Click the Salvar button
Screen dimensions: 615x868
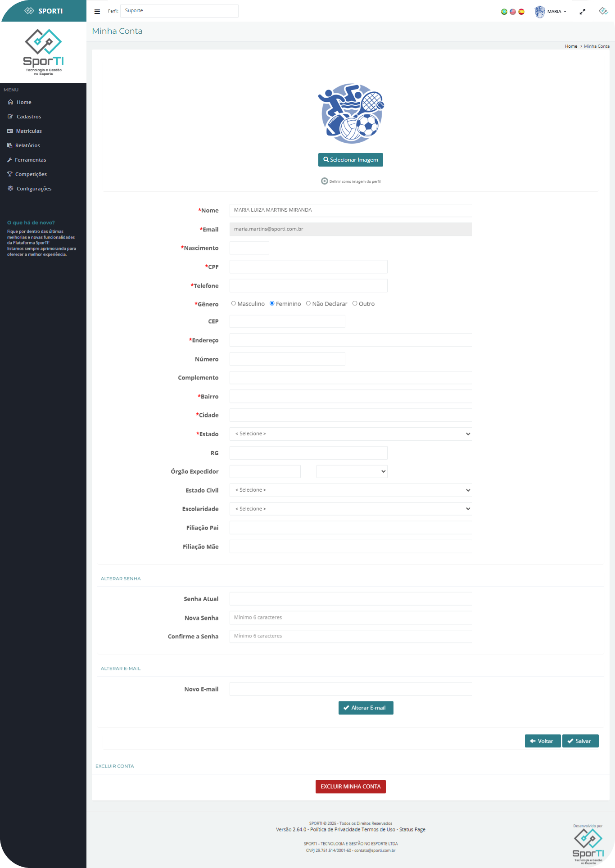(x=580, y=741)
